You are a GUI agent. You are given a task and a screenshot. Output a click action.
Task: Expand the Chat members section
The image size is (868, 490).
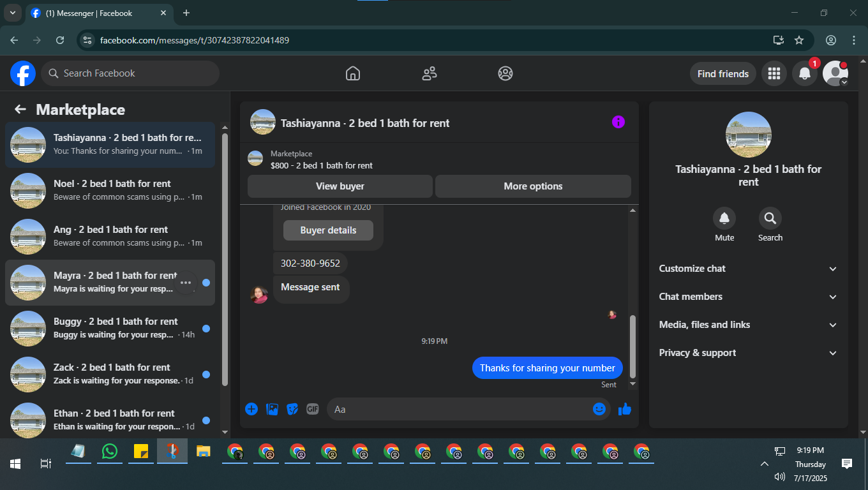click(x=749, y=297)
